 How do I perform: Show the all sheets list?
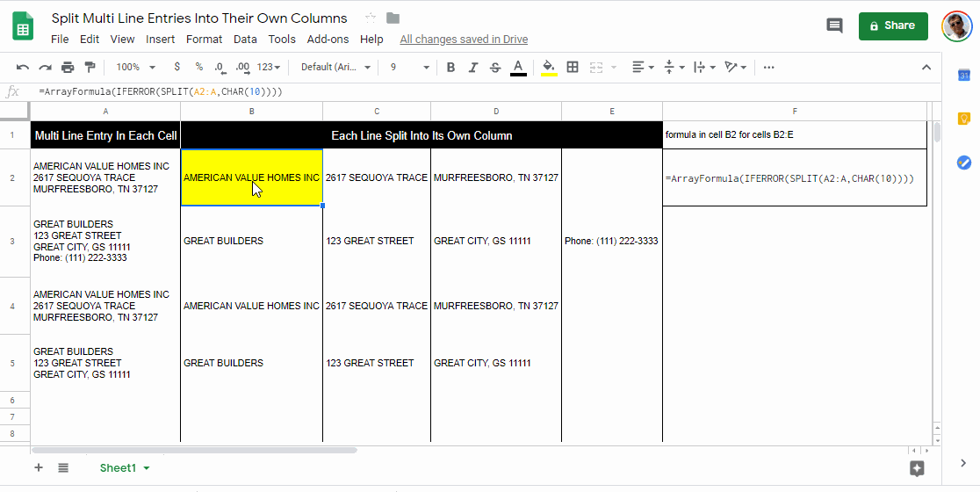[63, 467]
